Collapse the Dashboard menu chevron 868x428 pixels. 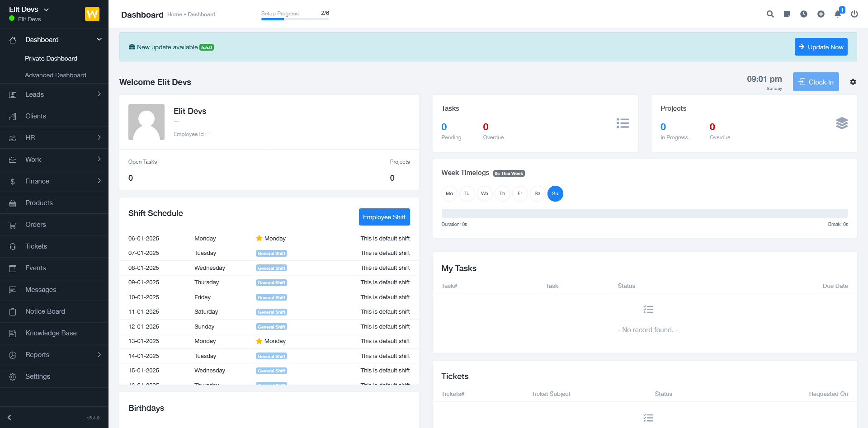click(99, 39)
